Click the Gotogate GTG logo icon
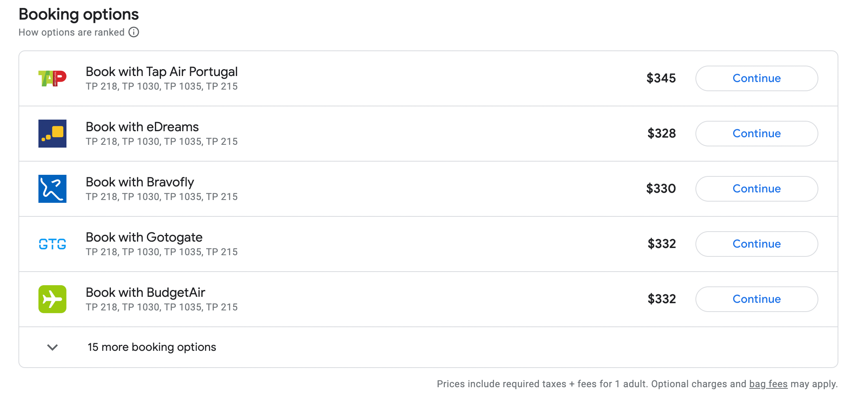The width and height of the screenshot is (868, 400). pos(52,244)
